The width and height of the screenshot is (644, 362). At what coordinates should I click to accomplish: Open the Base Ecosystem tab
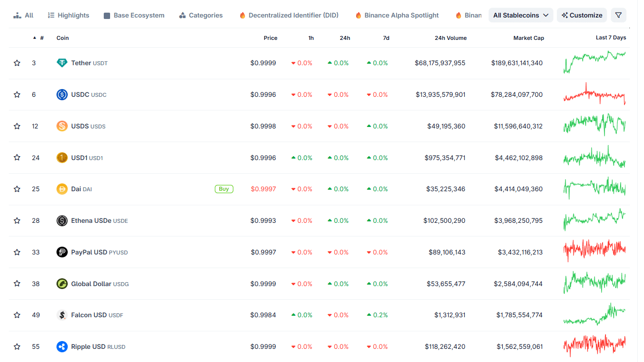(x=134, y=15)
